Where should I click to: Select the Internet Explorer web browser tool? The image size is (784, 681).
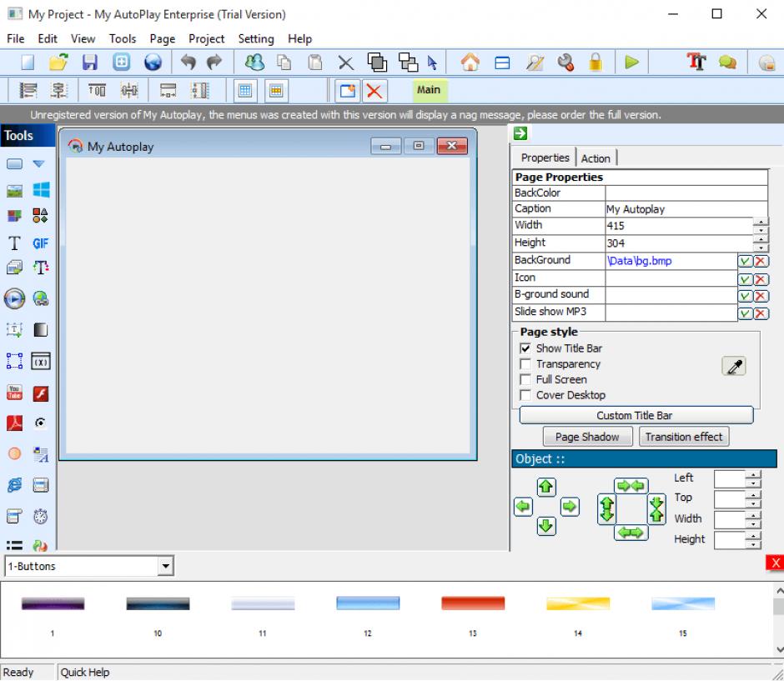coord(14,485)
